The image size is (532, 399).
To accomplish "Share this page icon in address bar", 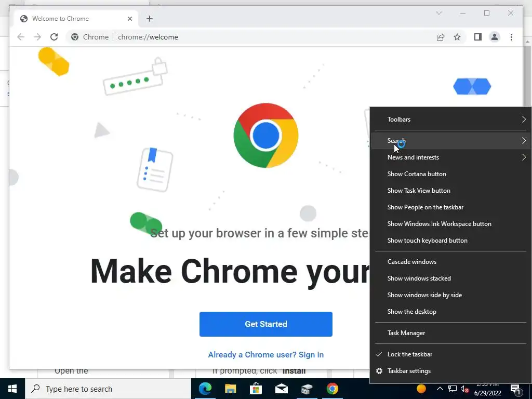I will click(441, 37).
